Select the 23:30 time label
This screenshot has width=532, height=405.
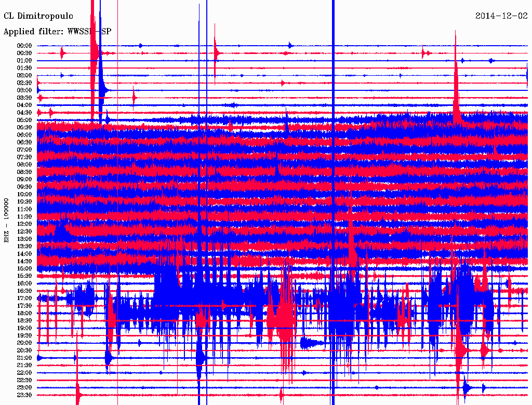tap(24, 395)
